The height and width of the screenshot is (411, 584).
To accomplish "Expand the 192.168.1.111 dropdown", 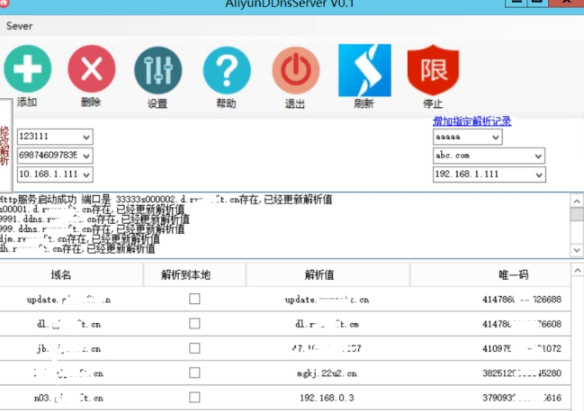I will [x=539, y=175].
